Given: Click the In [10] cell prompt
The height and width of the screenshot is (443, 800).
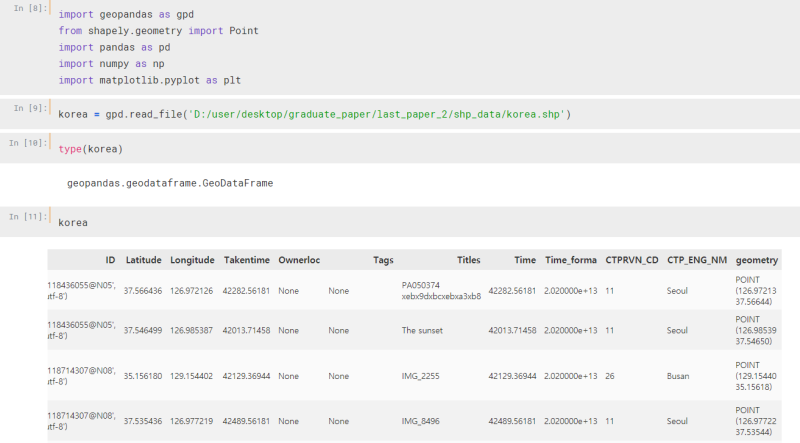Looking at the screenshot, I should point(25,143).
